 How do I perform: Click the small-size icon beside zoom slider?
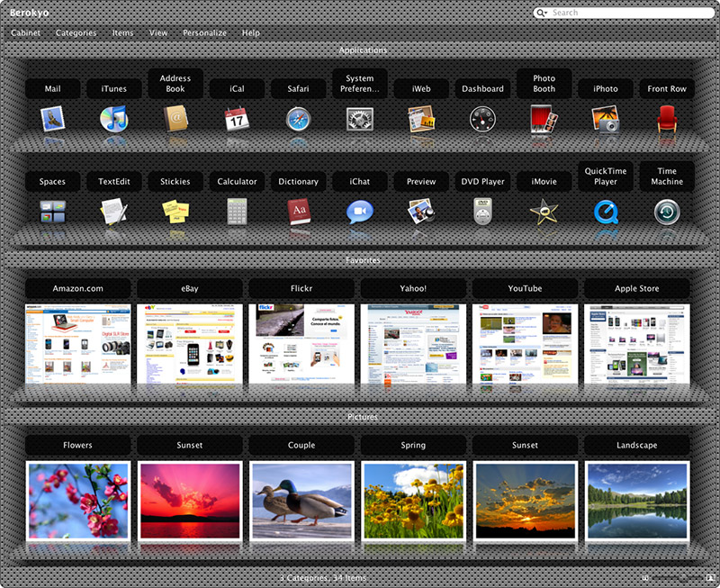pos(645,578)
